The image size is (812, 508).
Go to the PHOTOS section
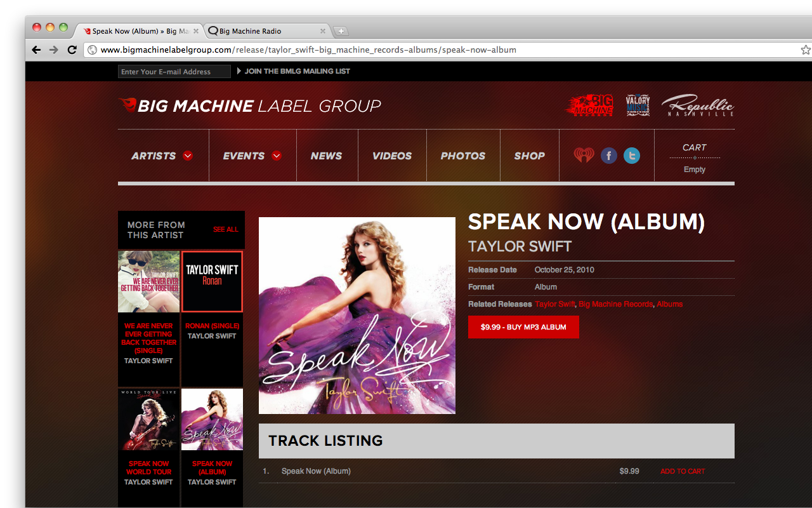point(463,156)
